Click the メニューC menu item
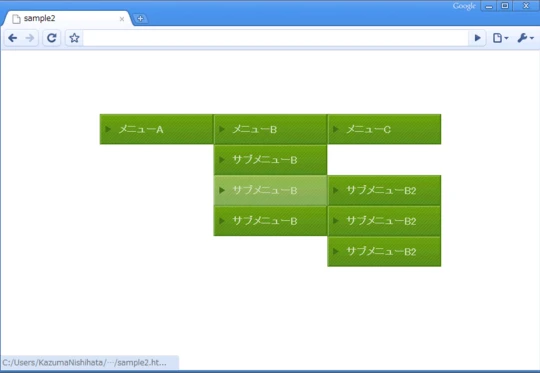 tap(384, 129)
